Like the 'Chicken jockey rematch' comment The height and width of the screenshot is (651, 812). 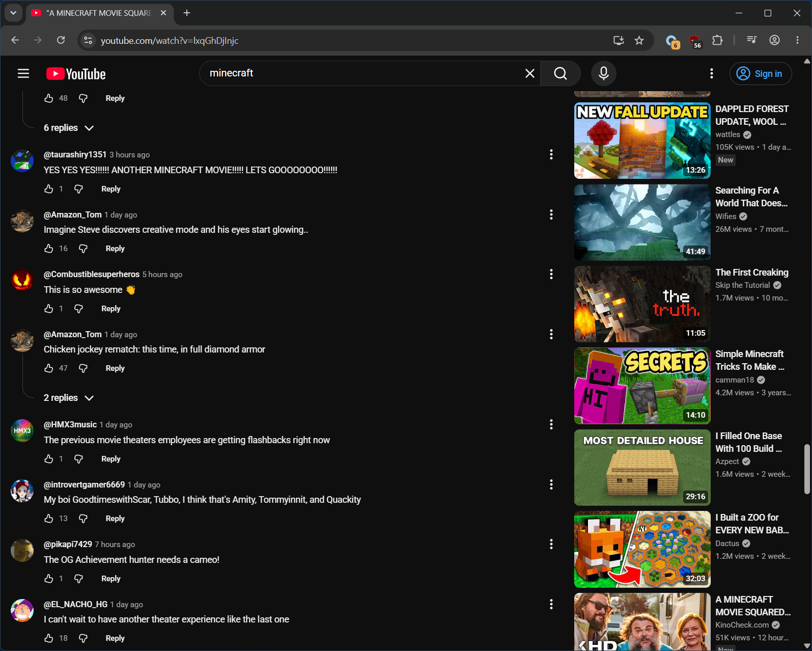[49, 368]
